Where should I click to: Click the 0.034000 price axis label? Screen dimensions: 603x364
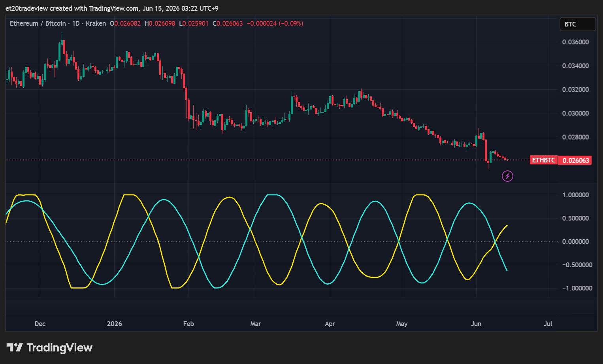tap(575, 66)
